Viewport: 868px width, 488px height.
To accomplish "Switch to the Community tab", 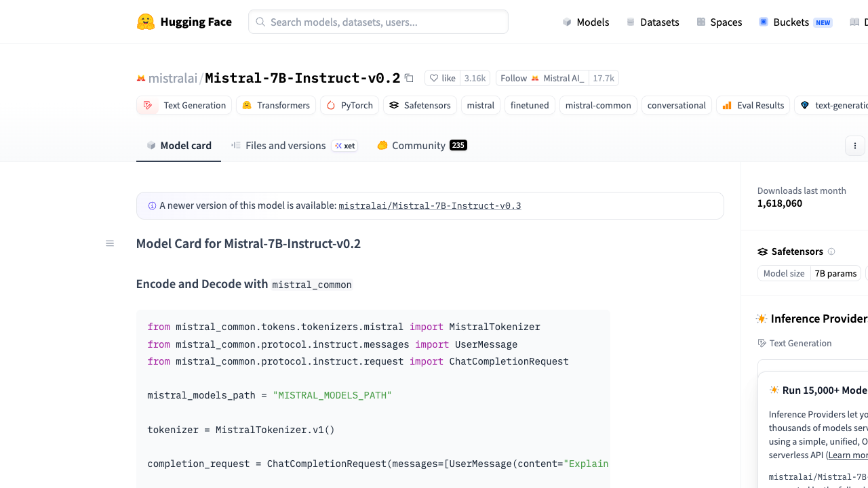I will pyautogui.click(x=422, y=146).
